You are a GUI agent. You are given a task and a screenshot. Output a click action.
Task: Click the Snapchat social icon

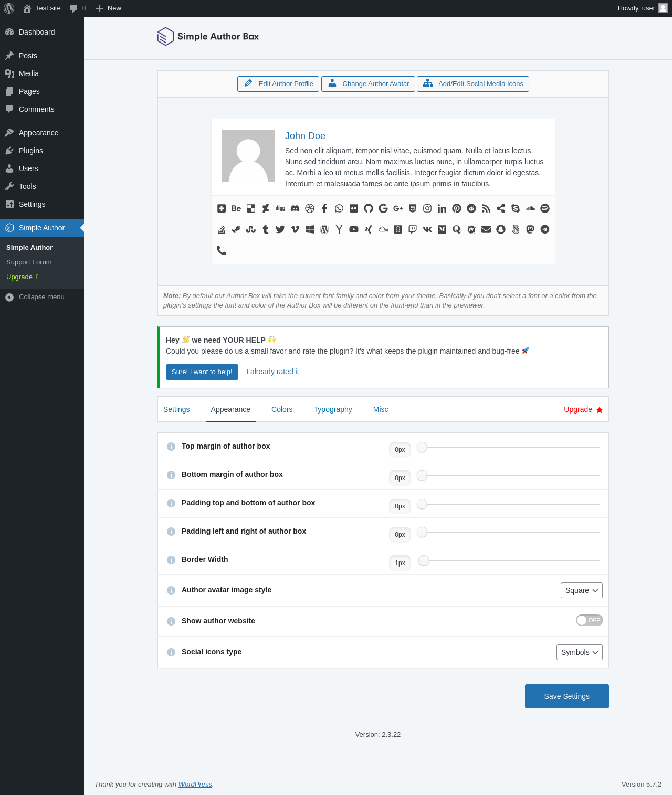[501, 229]
